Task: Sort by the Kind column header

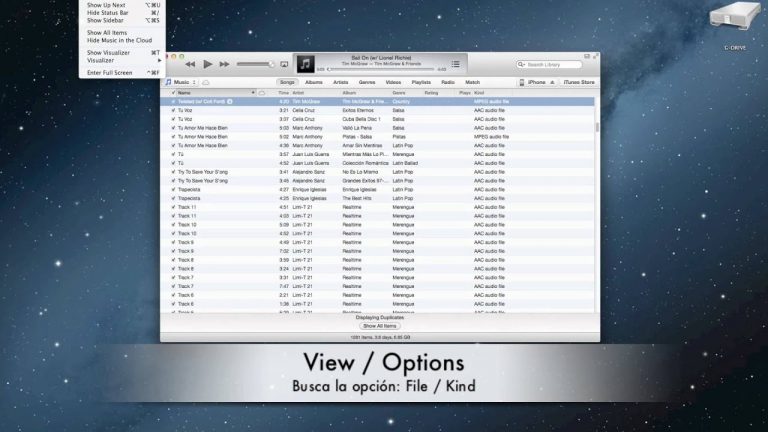Action: [479, 93]
